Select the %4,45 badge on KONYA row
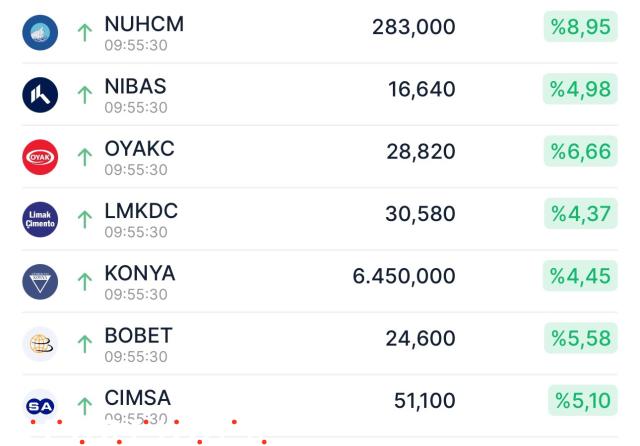Viewport: 640px width, 446px height. [x=580, y=276]
